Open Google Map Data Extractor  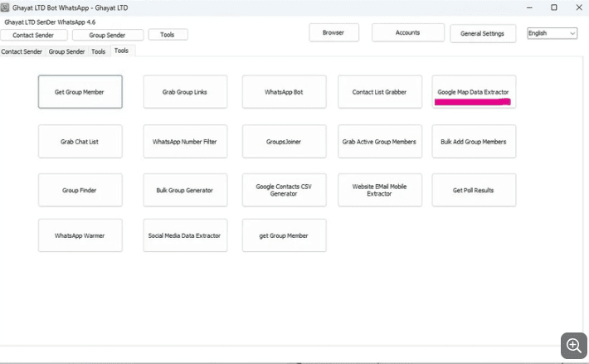474,92
